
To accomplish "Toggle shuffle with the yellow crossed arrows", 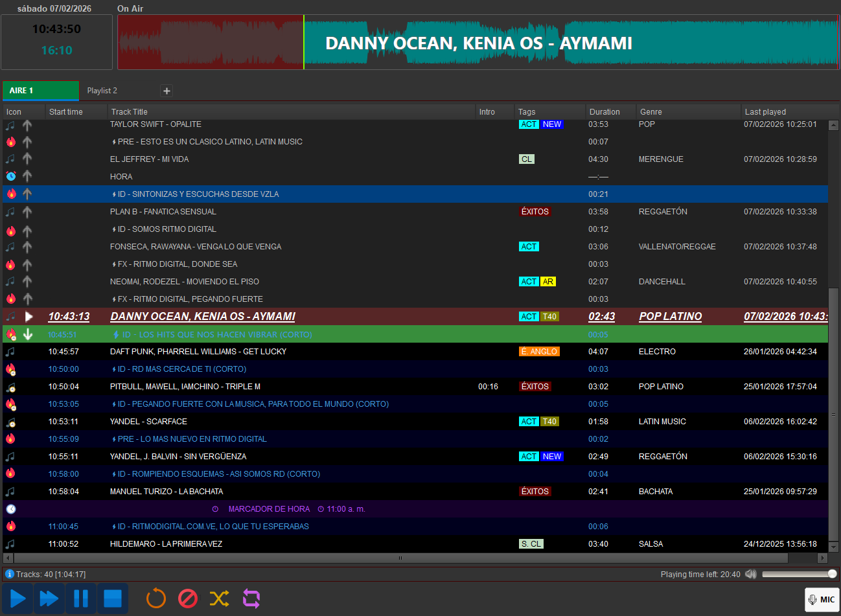I will (219, 599).
